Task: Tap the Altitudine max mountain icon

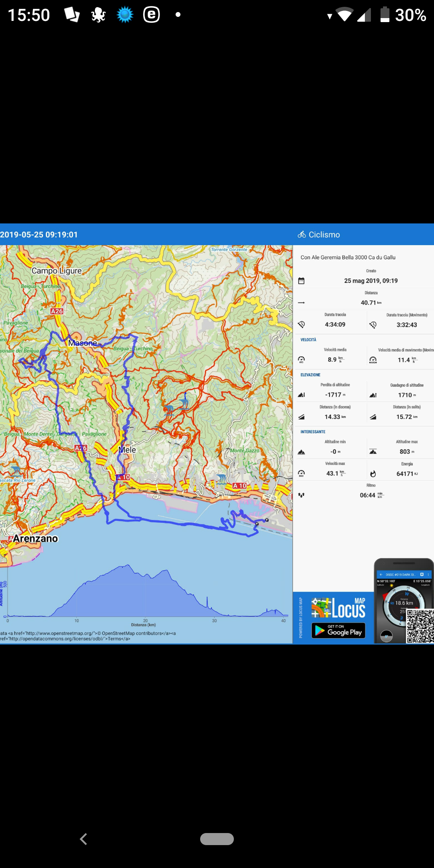Action: click(373, 452)
